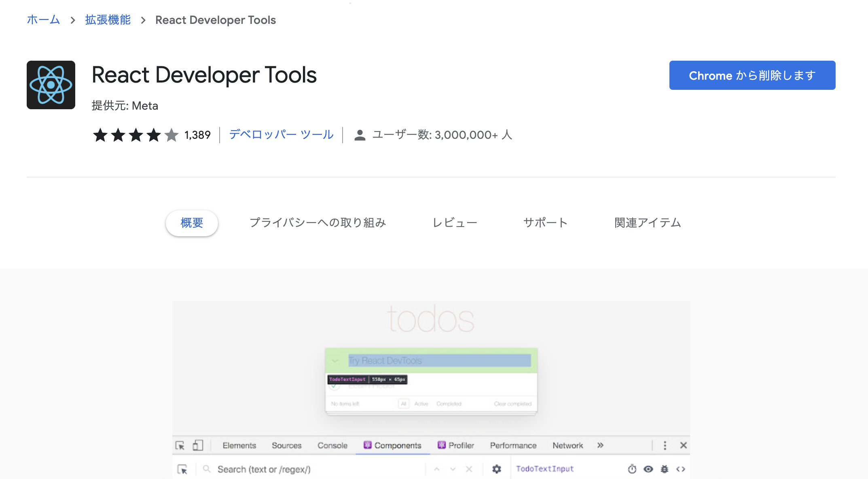Select the Active filter in todo footer
Image resolution: width=868 pixels, height=479 pixels.
click(421, 404)
